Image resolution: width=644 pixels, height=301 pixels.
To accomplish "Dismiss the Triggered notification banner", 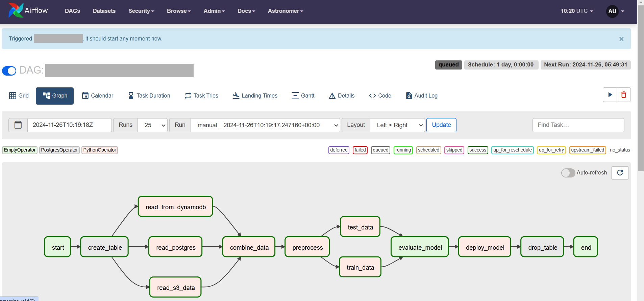I will click(621, 39).
